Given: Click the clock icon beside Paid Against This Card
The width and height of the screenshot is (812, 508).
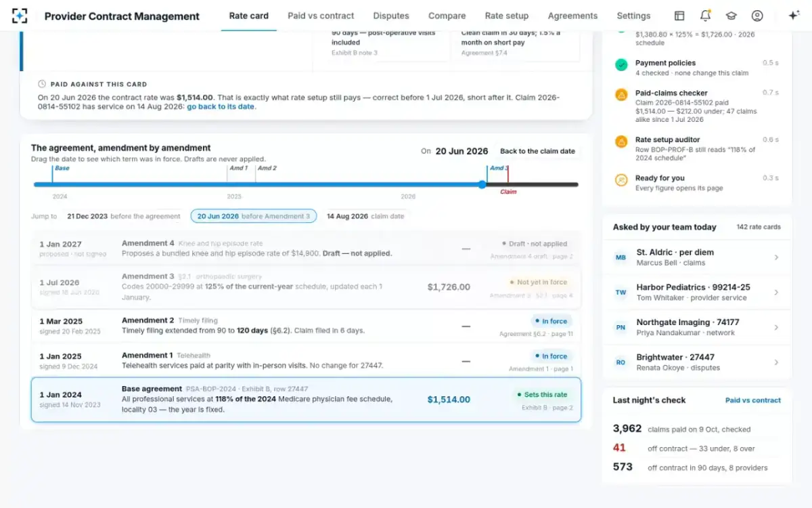Looking at the screenshot, I should point(42,84).
